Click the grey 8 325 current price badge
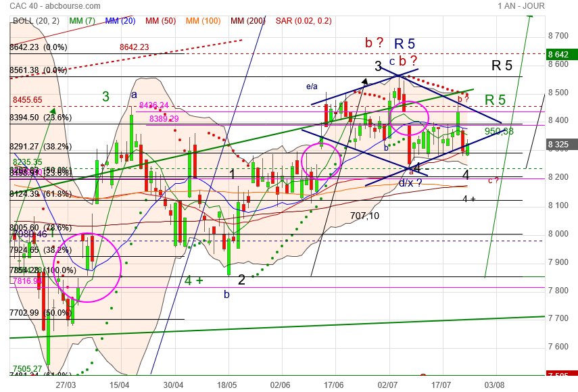 click(561, 145)
